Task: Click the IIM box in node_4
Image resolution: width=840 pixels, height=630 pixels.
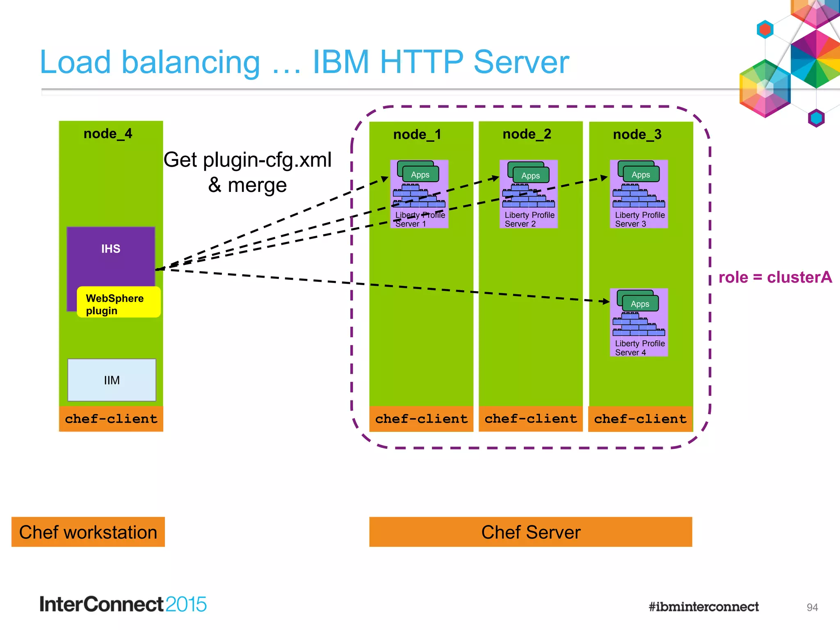Action: pyautogui.click(x=112, y=380)
